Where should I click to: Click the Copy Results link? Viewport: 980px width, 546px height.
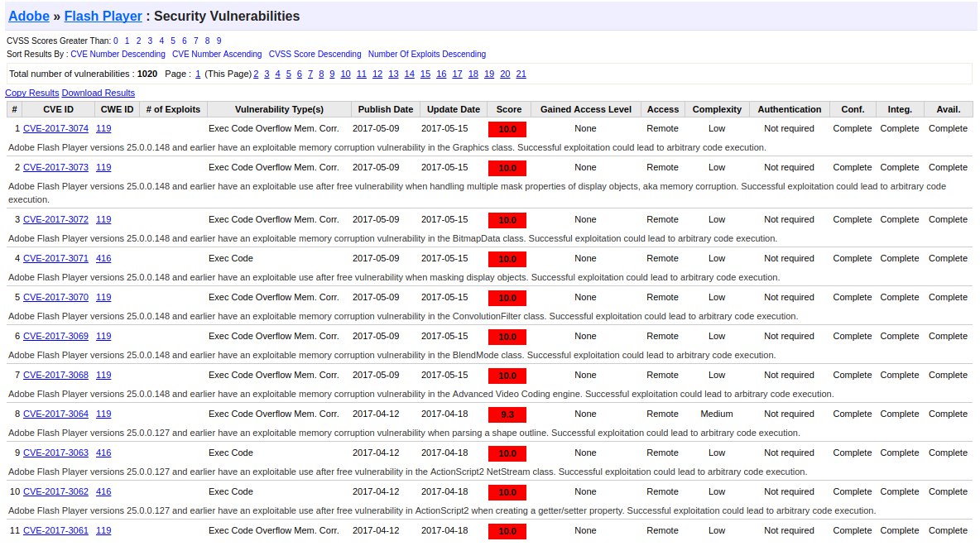click(32, 93)
